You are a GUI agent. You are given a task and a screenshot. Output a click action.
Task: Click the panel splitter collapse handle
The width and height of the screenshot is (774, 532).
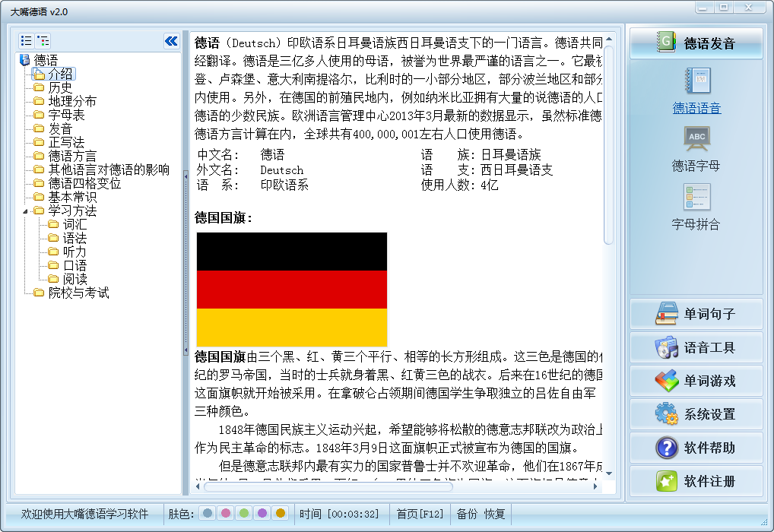click(186, 262)
